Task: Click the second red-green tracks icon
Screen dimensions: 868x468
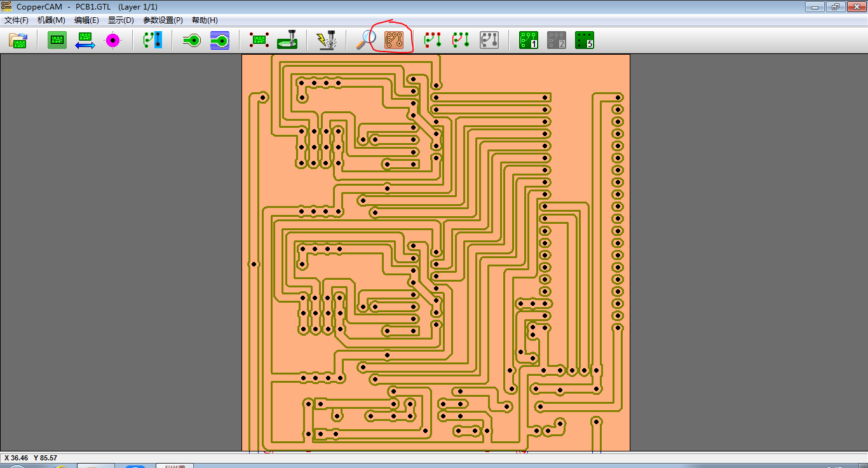Action: click(461, 41)
